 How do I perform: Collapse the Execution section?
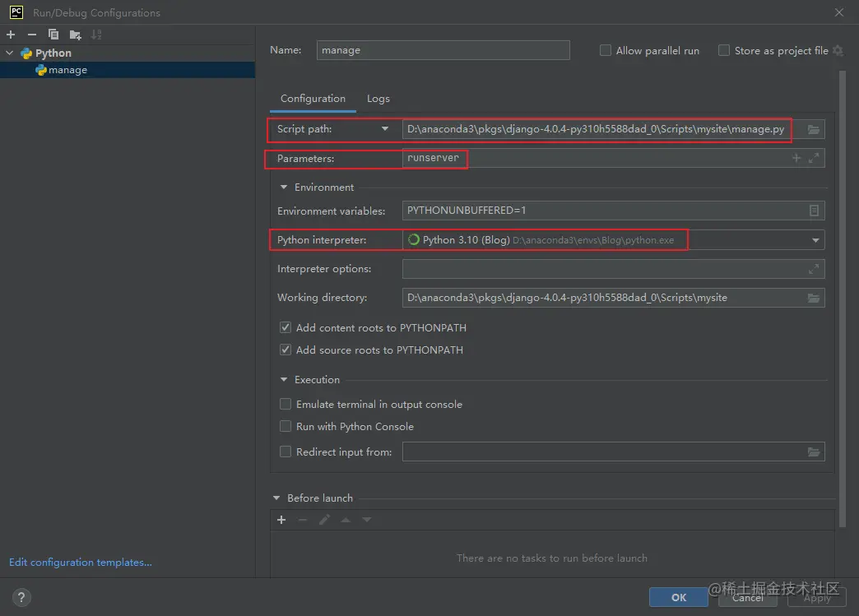point(284,379)
